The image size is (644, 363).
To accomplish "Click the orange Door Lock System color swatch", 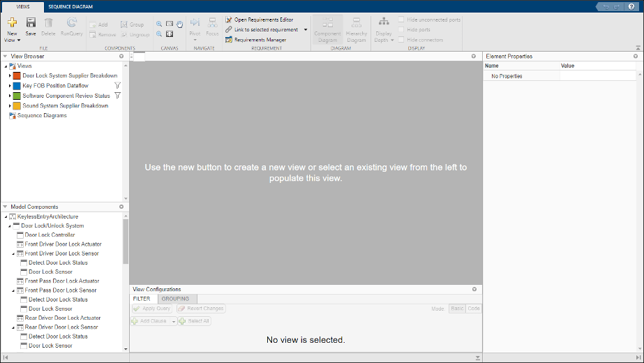I will coord(17,75).
